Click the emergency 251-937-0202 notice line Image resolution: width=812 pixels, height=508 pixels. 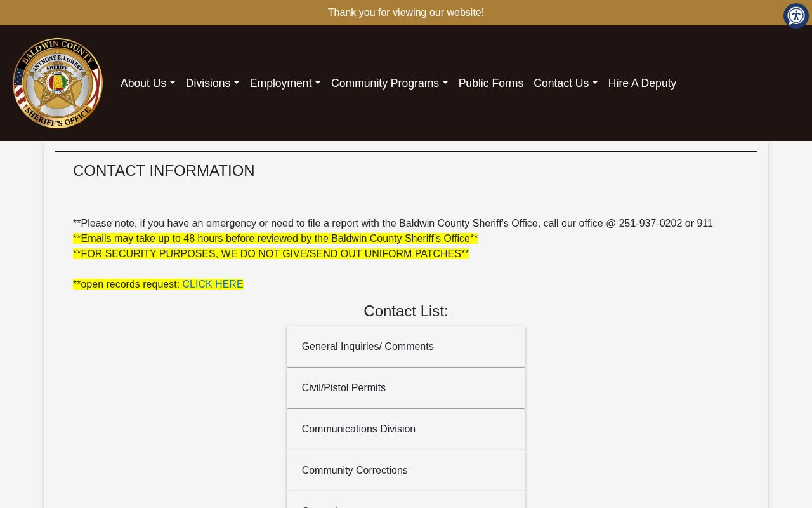(x=393, y=224)
